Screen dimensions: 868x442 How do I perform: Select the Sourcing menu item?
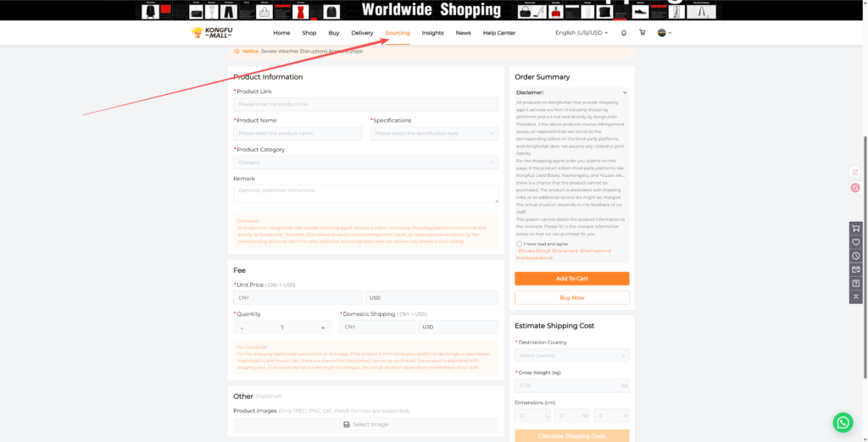(398, 33)
